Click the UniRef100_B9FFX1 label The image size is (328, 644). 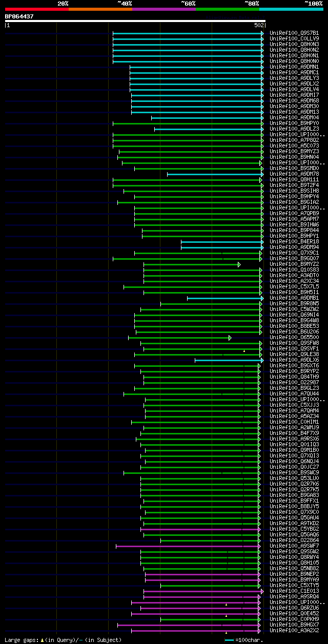(294, 501)
